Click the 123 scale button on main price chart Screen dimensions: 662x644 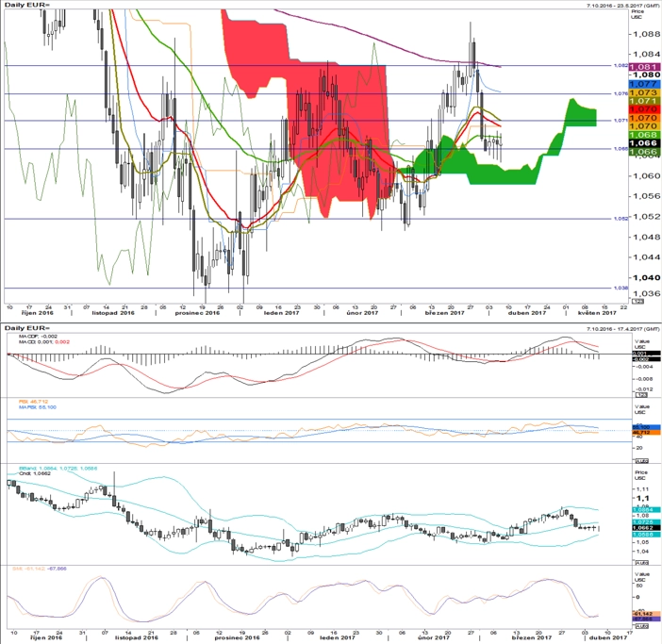tap(637, 302)
